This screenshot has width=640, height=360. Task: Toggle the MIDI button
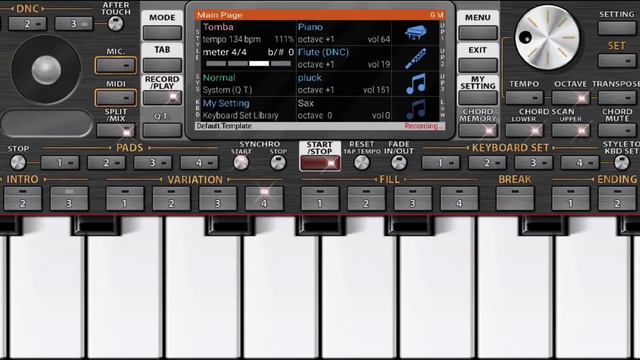(116, 98)
